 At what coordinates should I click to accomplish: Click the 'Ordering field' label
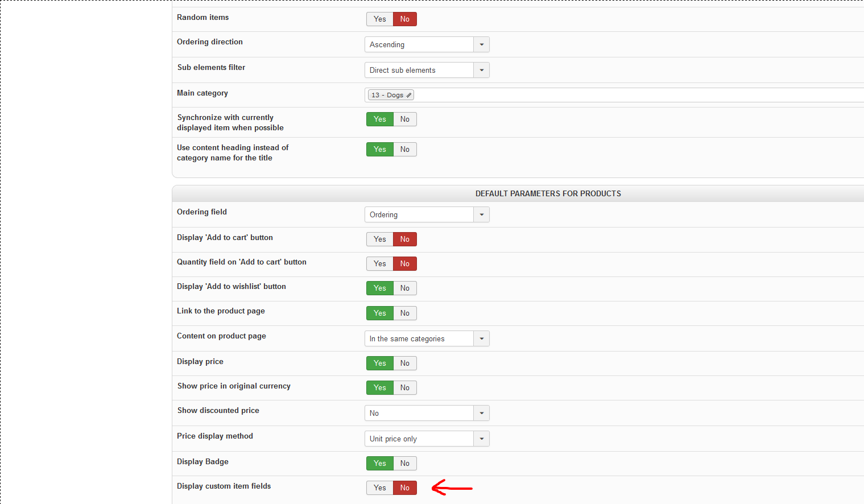(x=202, y=212)
